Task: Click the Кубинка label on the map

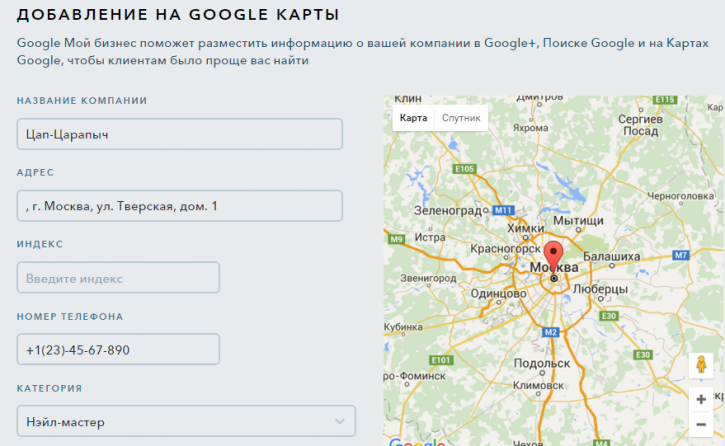Action: pos(403,327)
